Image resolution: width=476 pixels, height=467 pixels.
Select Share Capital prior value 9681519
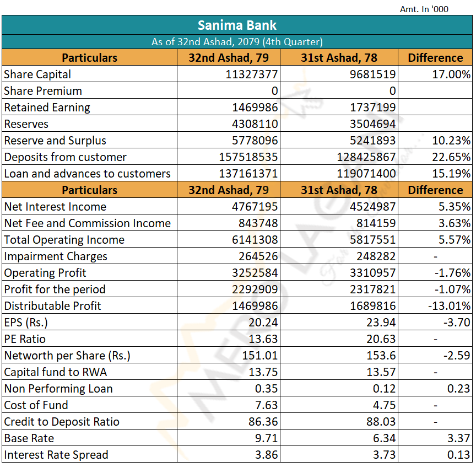pyautogui.click(x=373, y=74)
